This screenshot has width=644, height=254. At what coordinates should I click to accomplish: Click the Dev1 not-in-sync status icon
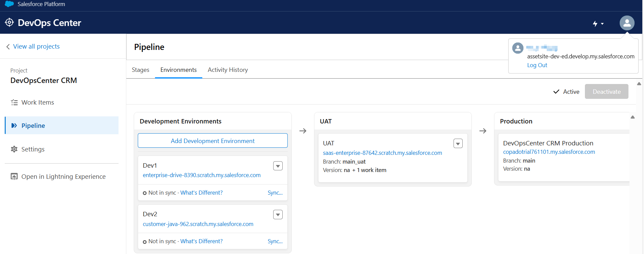145,193
